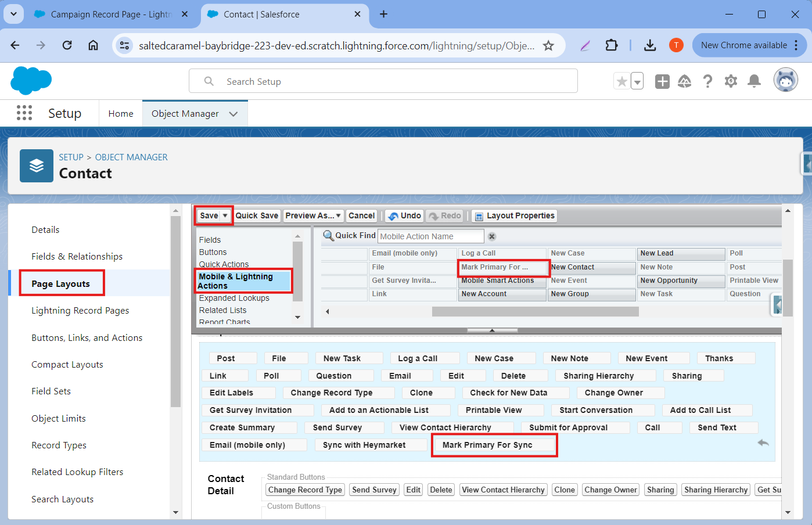Open the App Launcher grid icon
This screenshot has height=525, width=812.
pos(24,113)
